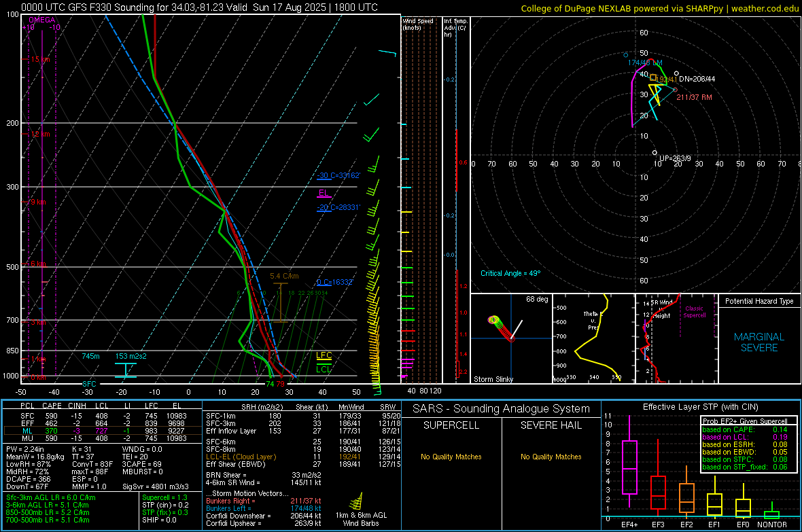Select the SFC-1km shear row label
Screen dimensions: 802x532
click(x=221, y=416)
